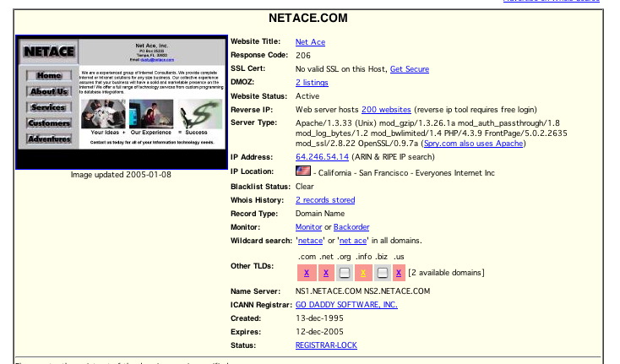View the 2 listings DMOZ link
The width and height of the screenshot is (620, 364).
click(x=311, y=82)
